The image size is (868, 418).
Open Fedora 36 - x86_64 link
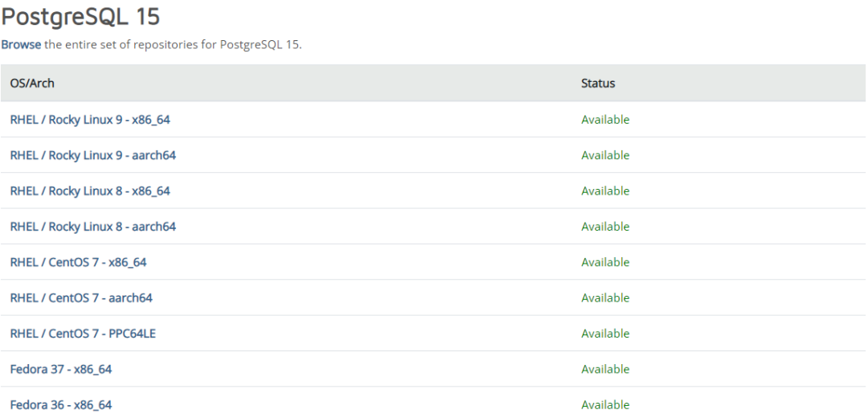coord(61,404)
